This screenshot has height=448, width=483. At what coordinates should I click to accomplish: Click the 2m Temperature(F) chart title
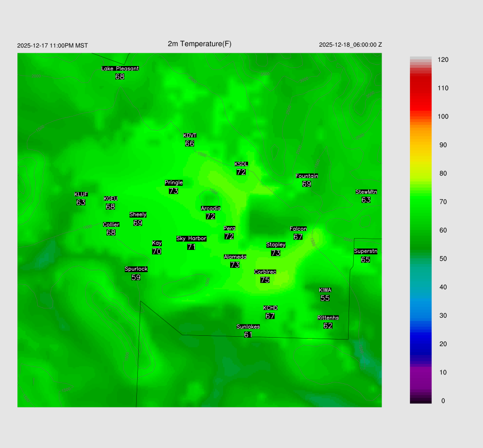click(200, 44)
